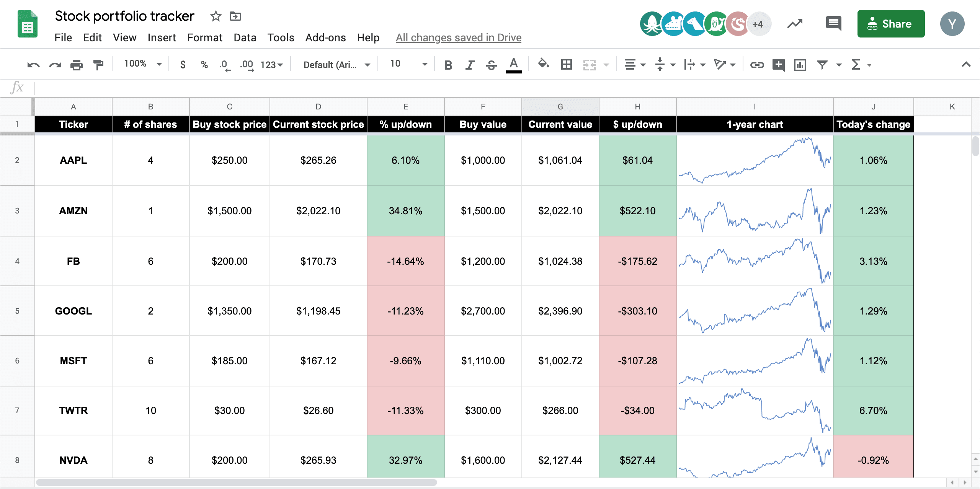The width and height of the screenshot is (980, 489).
Task: Click the Redo icon
Action: point(55,65)
